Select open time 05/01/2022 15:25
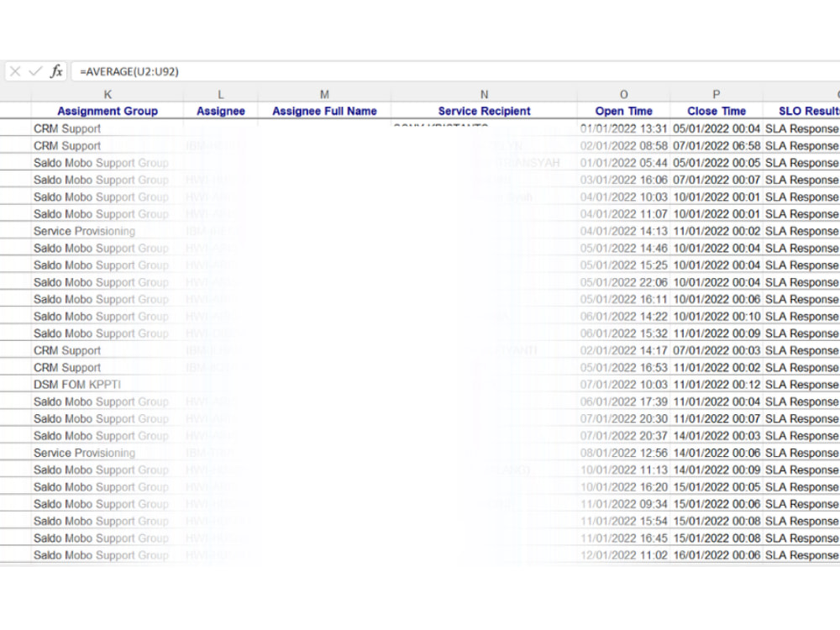 pyautogui.click(x=623, y=265)
